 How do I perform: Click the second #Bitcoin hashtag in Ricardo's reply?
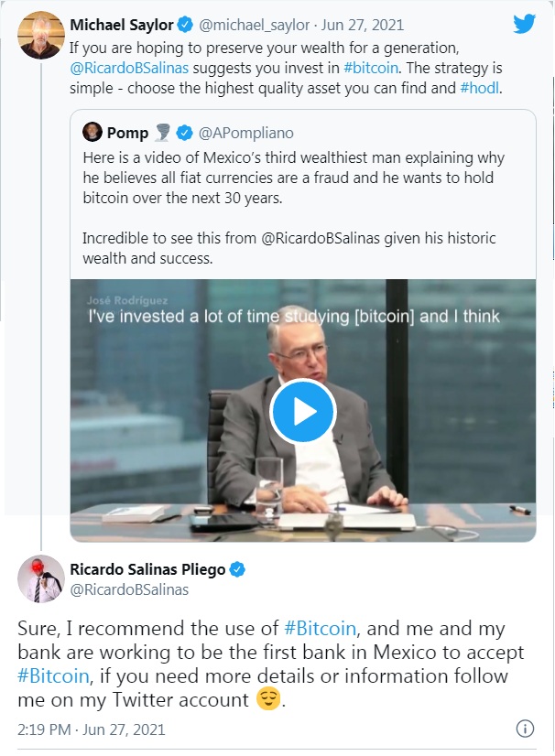53,676
